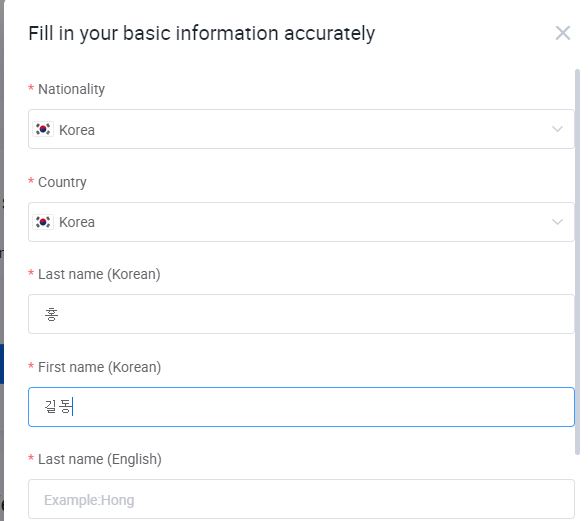Image resolution: width=588 pixels, height=521 pixels.
Task: Focus the Last name (English) Example:Hong field
Action: (301, 499)
